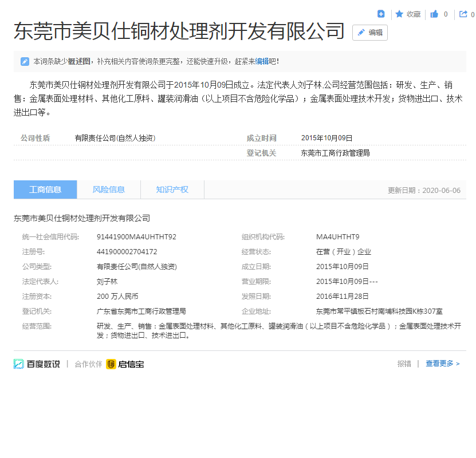Click the star 收藏 favorite icon
The width and height of the screenshot is (476, 458).
coord(399,14)
